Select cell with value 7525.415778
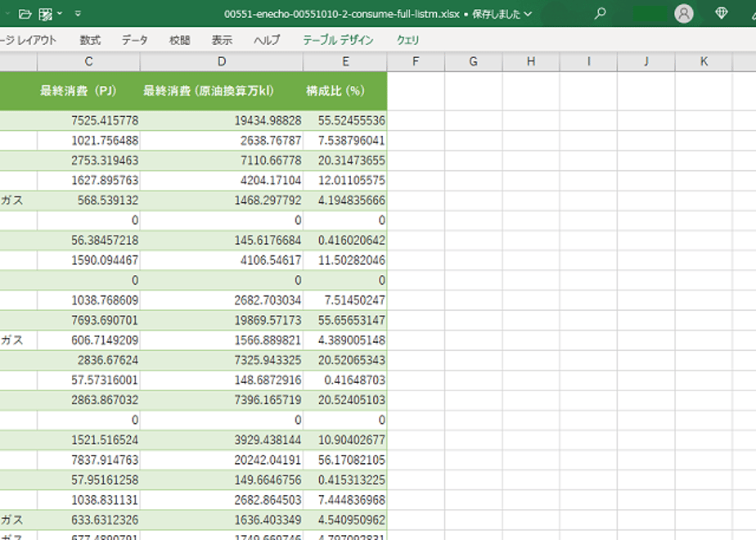Screen dimensions: 756x540 click(88, 120)
